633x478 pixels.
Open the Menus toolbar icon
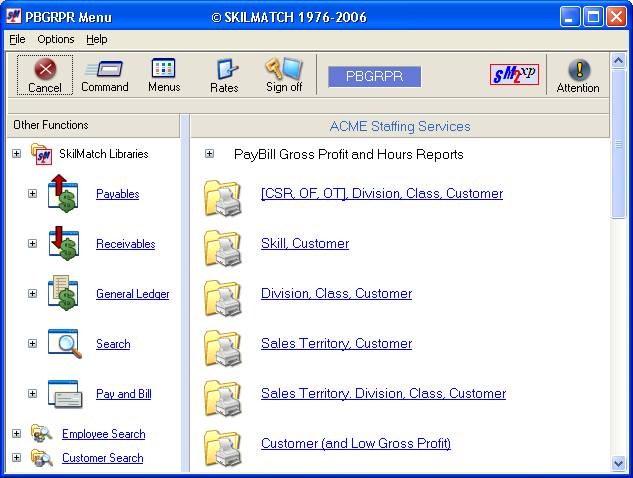163,68
